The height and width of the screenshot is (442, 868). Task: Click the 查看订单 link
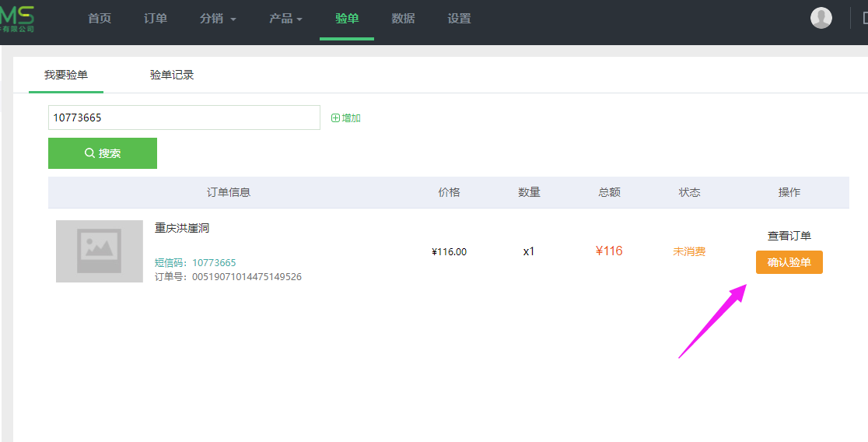789,236
